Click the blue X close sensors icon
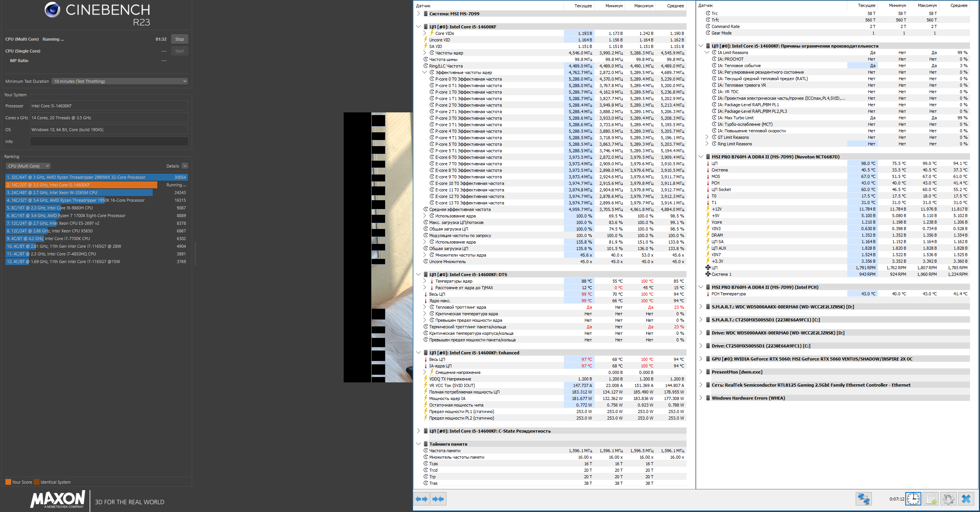The image size is (980, 512). [966, 499]
